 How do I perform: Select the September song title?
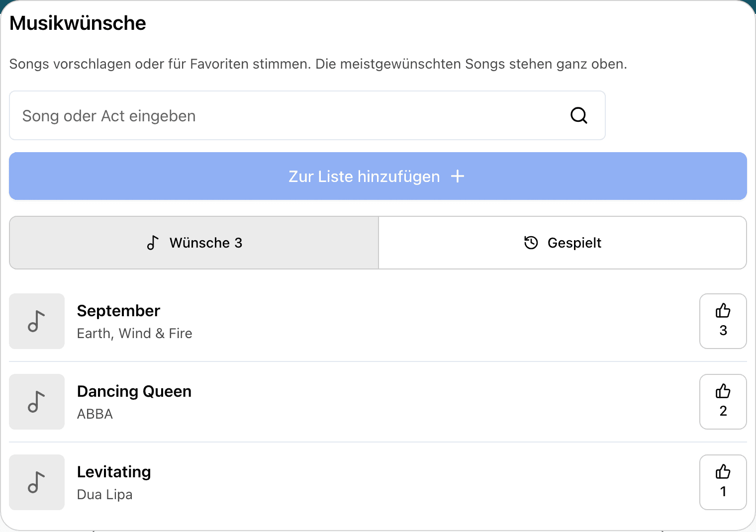click(118, 311)
